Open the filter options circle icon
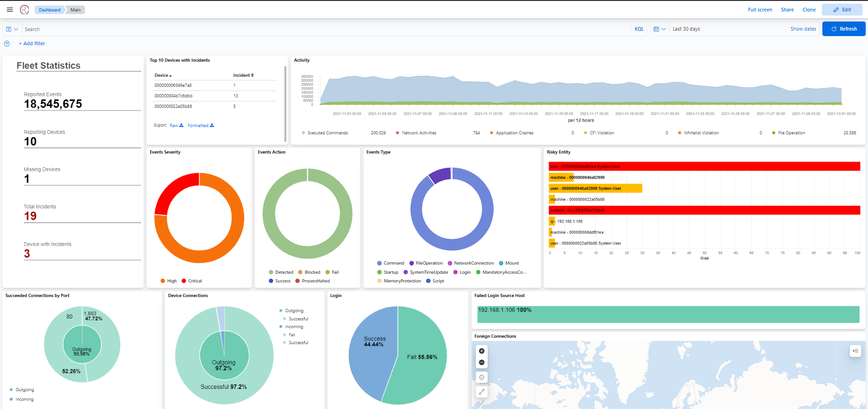 [7, 44]
